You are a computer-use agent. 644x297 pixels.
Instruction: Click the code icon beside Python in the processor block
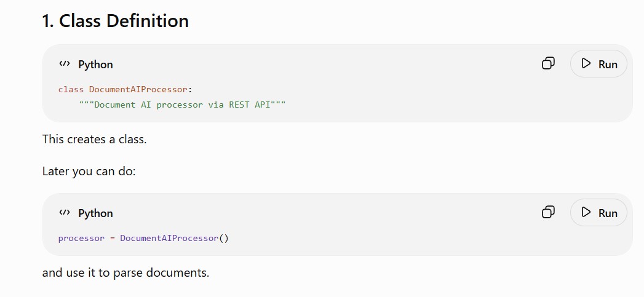(x=65, y=212)
